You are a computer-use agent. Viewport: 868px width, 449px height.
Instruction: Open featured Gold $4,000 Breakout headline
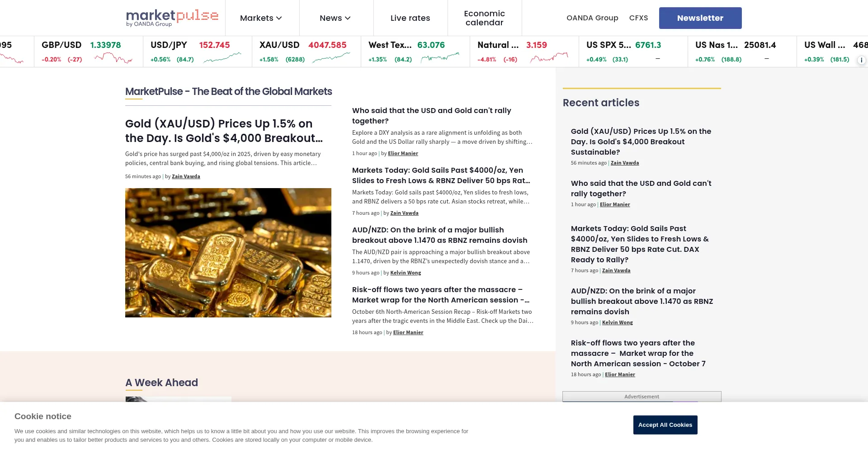pos(224,131)
